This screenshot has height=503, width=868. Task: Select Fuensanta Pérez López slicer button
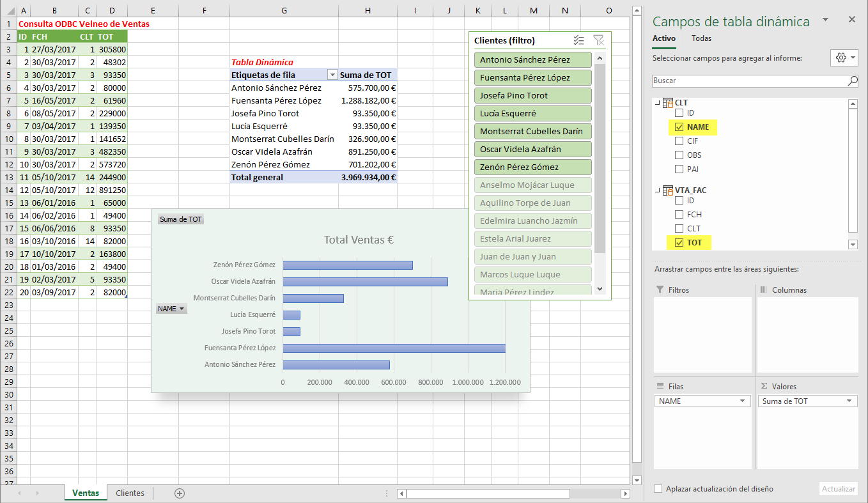point(533,77)
